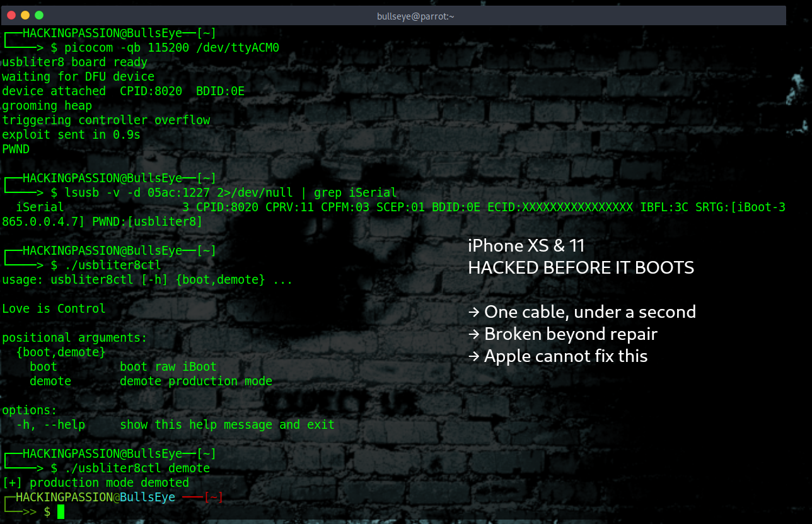The height and width of the screenshot is (524, 812).
Task: Click the 'boot raw iBoot' description
Action: point(168,367)
